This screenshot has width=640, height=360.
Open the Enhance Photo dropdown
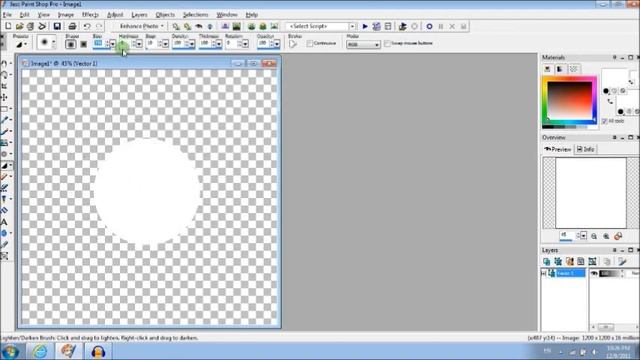(x=141, y=26)
